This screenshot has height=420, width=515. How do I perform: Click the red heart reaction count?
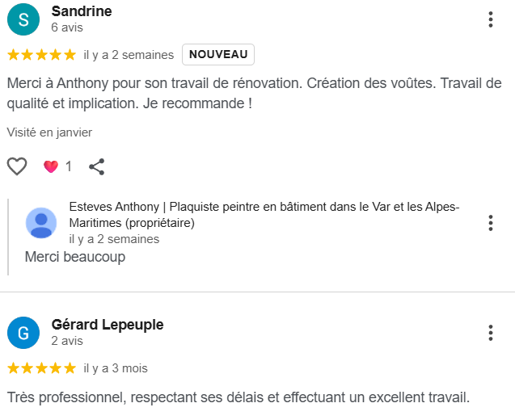click(57, 166)
